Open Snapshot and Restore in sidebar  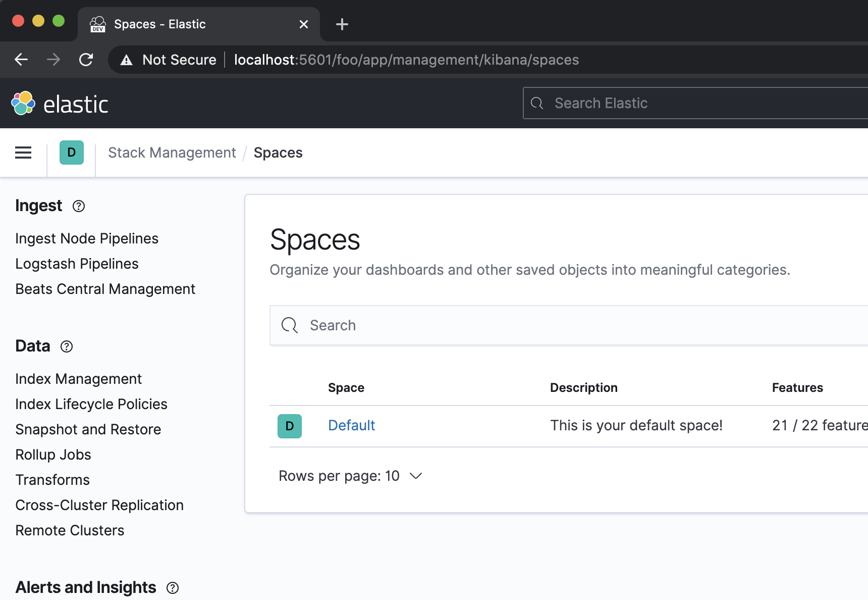(x=88, y=429)
